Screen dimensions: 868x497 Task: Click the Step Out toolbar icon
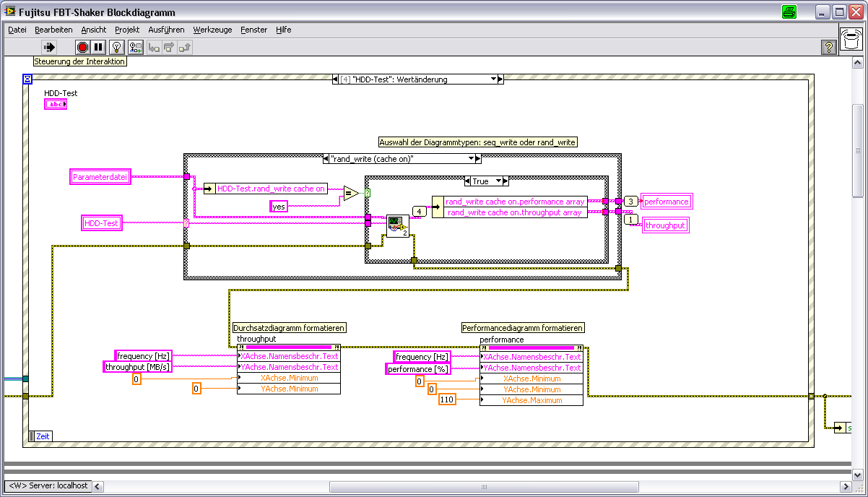point(185,48)
